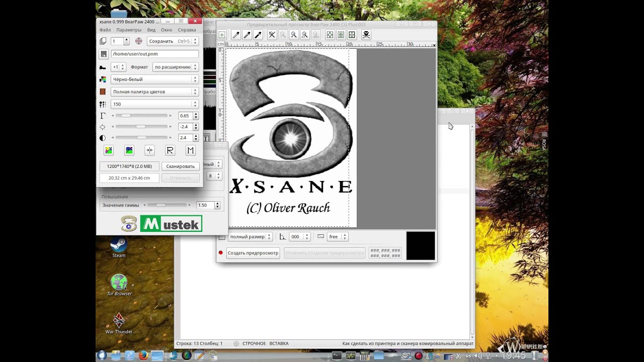Viewport: 644px width, 362px height.
Task: Click the 19:45 taskbar clock
Action: coord(514,355)
